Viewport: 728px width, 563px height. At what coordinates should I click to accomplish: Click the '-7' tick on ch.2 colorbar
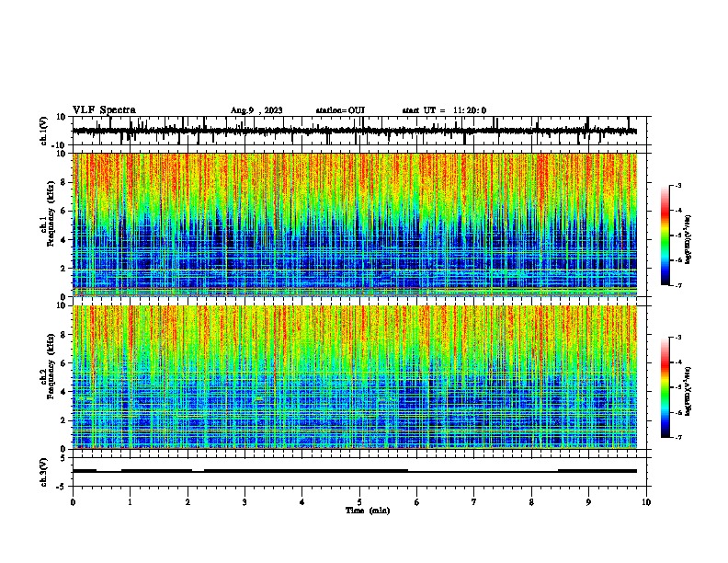(677, 437)
